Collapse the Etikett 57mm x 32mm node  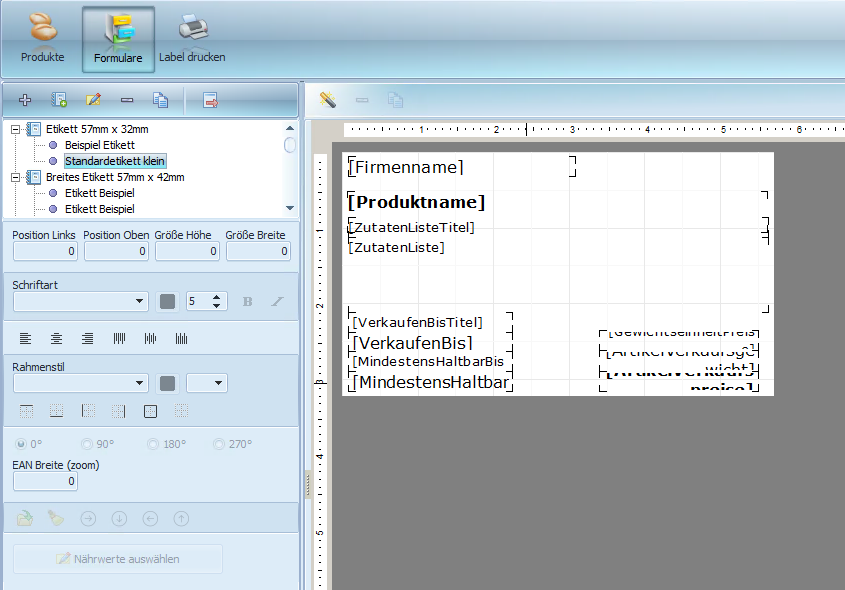pyautogui.click(x=16, y=129)
